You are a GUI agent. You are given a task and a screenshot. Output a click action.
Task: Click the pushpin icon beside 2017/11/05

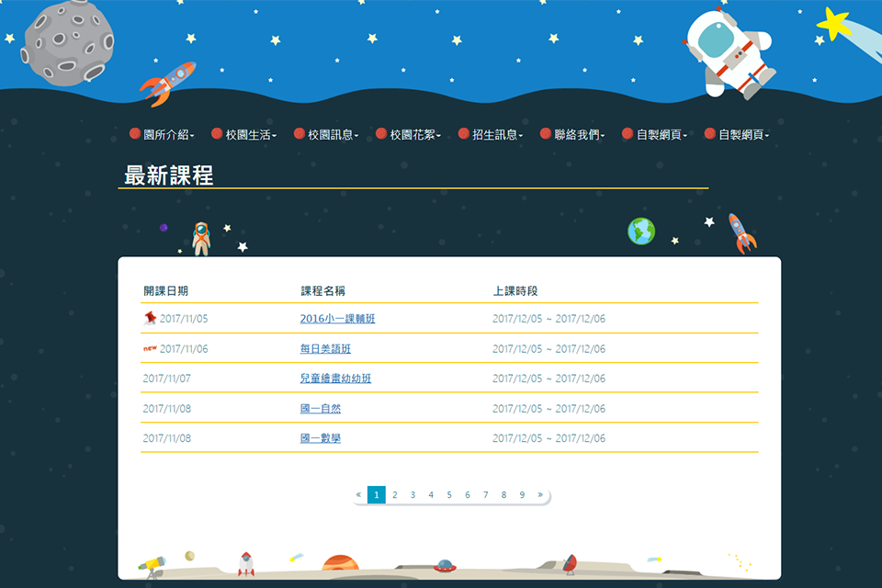coord(150,317)
